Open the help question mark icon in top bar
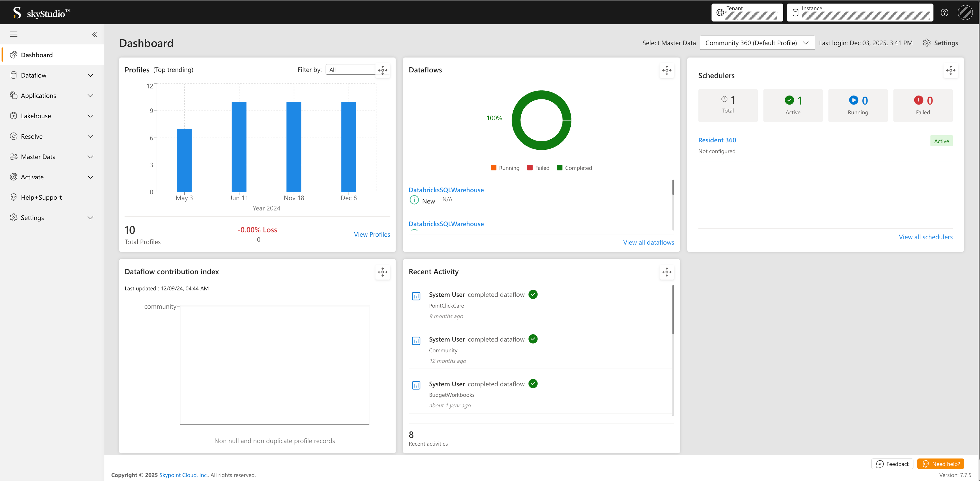The height and width of the screenshot is (482, 980). 944,12
